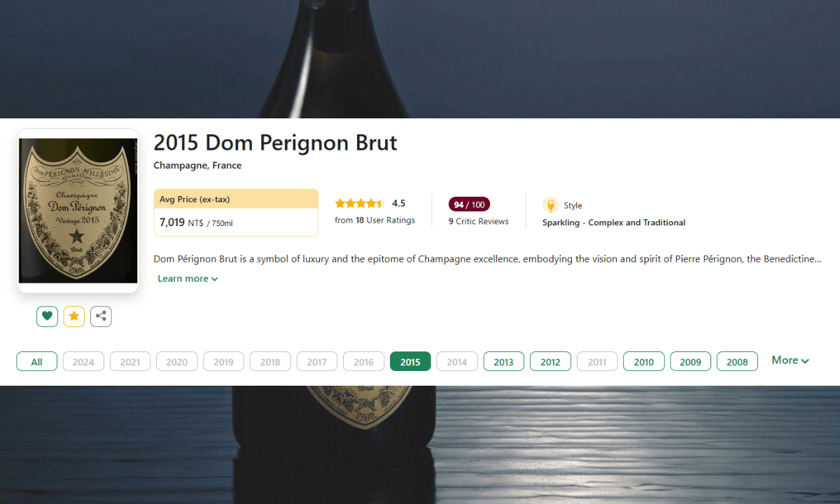Open the share icon button
This screenshot has width=840, height=504.
101,316
